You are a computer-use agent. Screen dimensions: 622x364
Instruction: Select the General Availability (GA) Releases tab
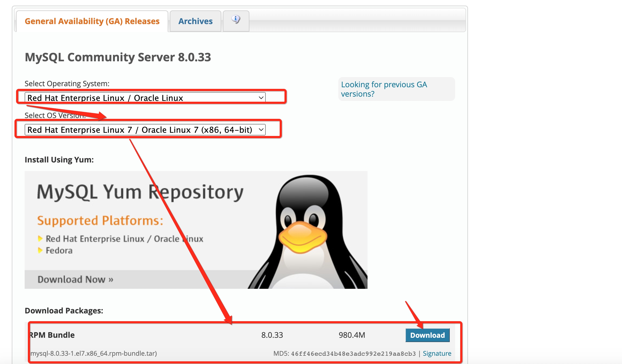(x=92, y=21)
